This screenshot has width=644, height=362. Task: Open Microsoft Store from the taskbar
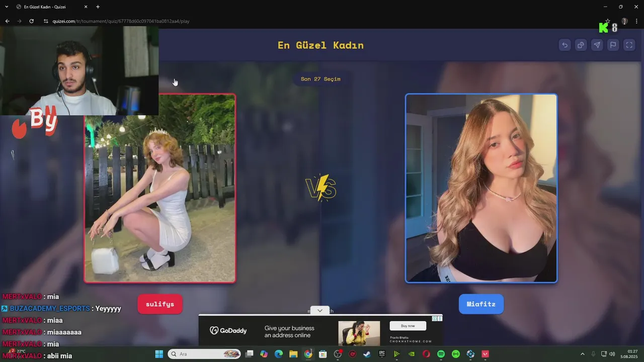[x=323, y=354]
